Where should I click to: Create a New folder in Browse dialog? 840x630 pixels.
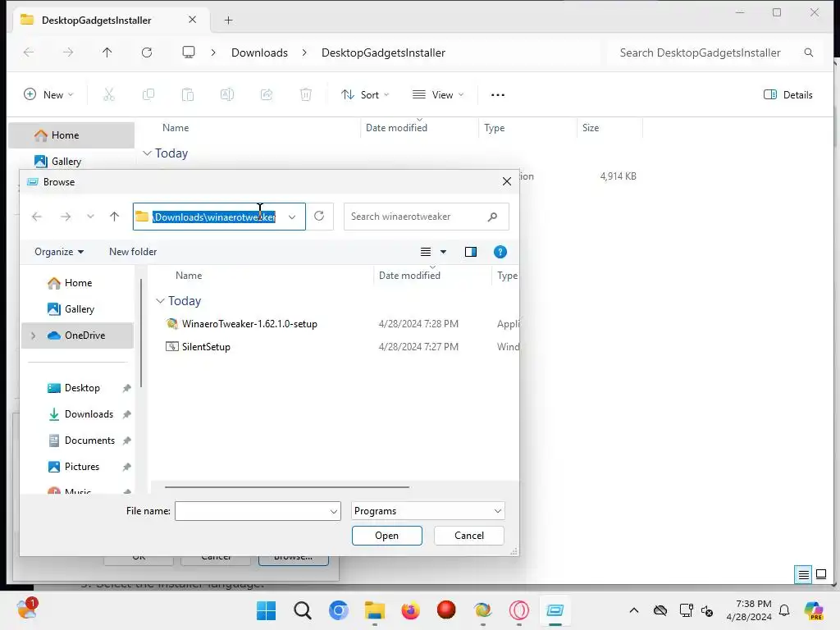click(x=133, y=252)
